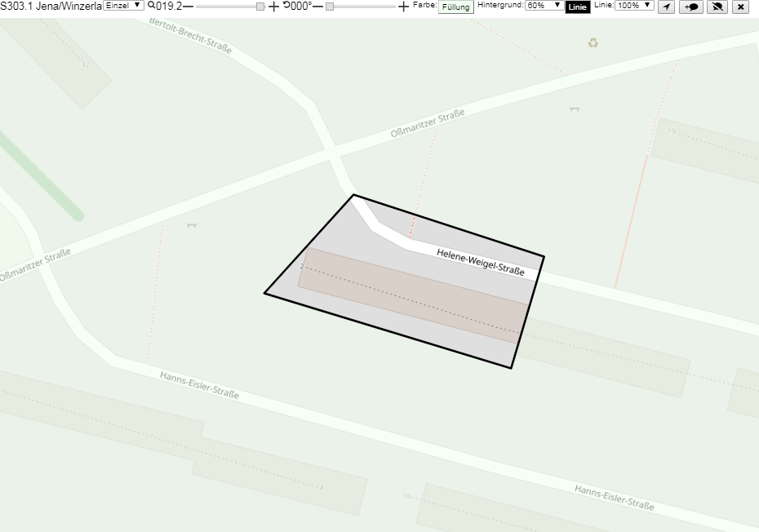Open the Hintergrund 60% dropdown
Viewport: 759px width, 532px height.
pos(544,6)
